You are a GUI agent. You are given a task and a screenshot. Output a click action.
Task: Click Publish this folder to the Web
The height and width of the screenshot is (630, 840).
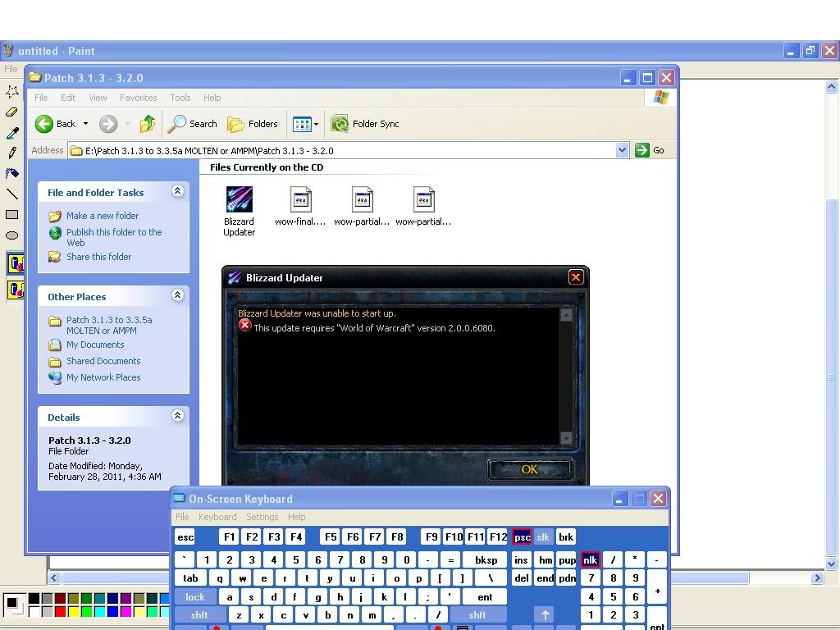click(114, 237)
